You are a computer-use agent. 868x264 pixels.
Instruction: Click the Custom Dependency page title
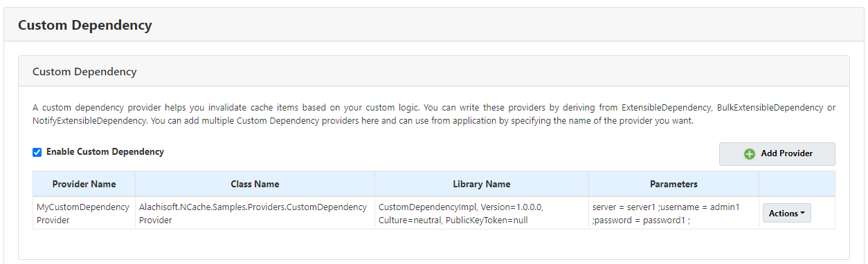(84, 26)
